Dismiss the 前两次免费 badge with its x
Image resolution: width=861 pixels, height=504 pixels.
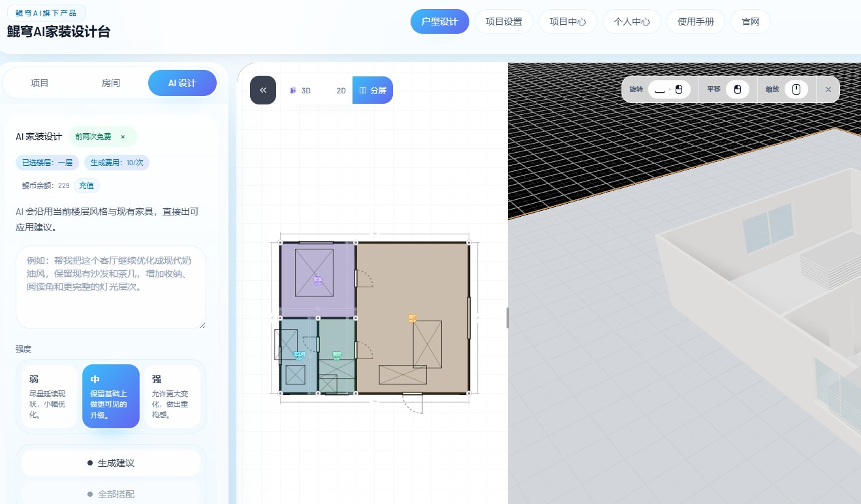123,136
